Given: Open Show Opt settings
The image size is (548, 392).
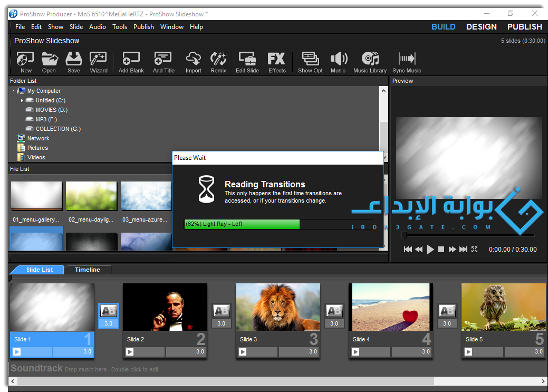Looking at the screenshot, I should [310, 62].
